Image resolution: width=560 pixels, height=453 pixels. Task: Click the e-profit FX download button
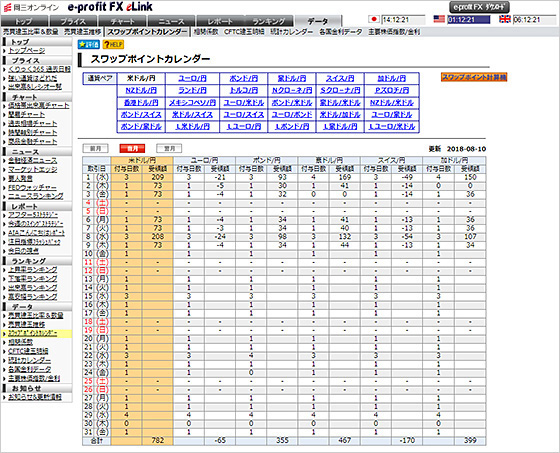[479, 7]
